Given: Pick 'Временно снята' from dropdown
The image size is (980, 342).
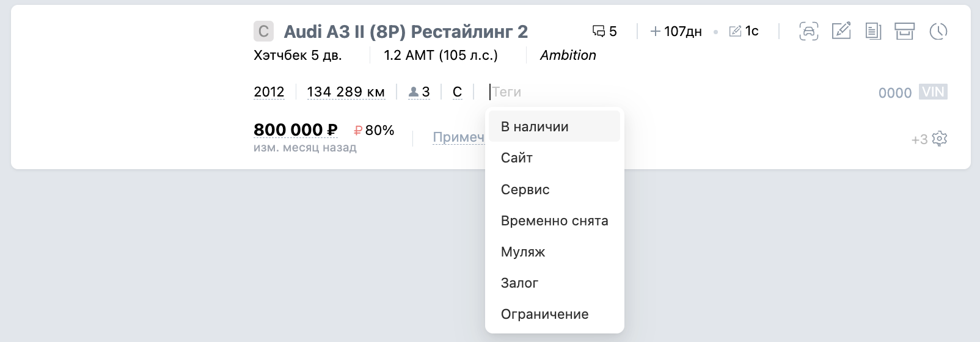Looking at the screenshot, I should pos(554,220).
